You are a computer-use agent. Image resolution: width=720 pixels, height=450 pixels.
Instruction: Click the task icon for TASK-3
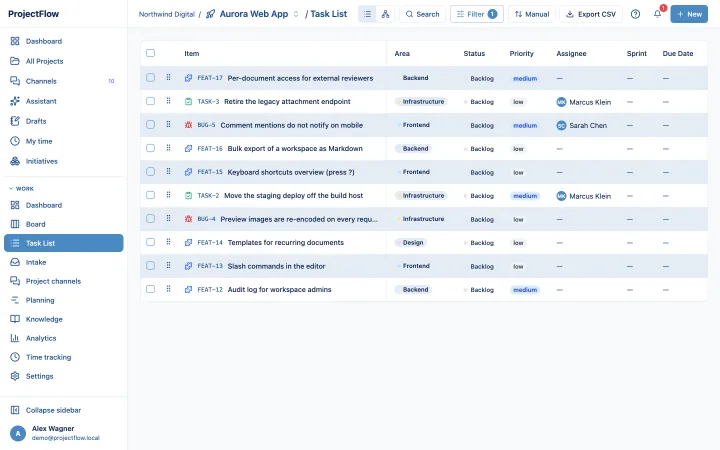[x=188, y=101]
